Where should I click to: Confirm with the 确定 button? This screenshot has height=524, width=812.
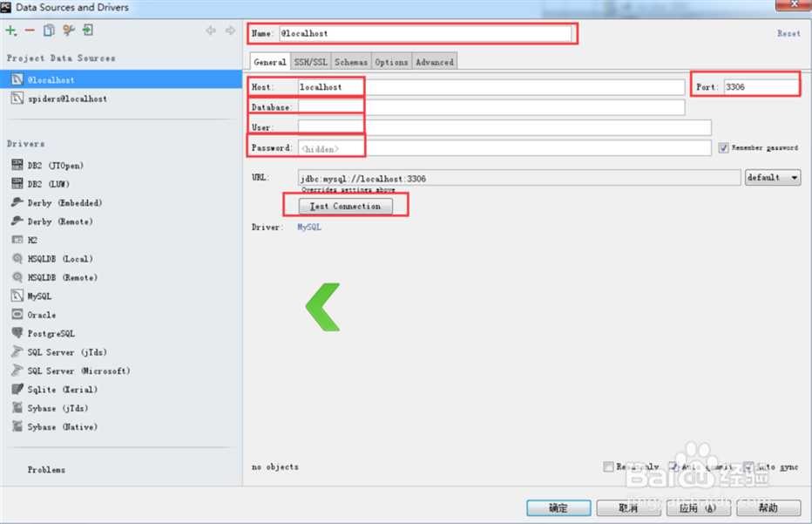pos(558,508)
